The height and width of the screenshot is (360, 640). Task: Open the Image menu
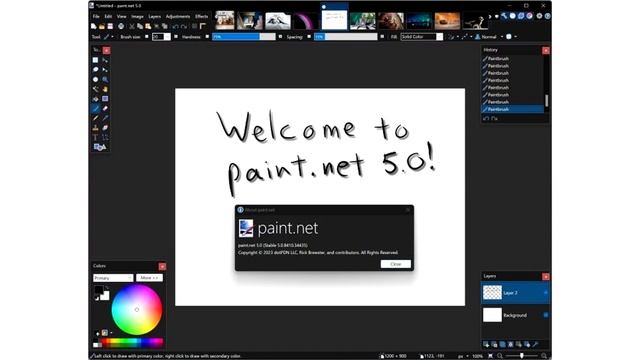coord(137,17)
